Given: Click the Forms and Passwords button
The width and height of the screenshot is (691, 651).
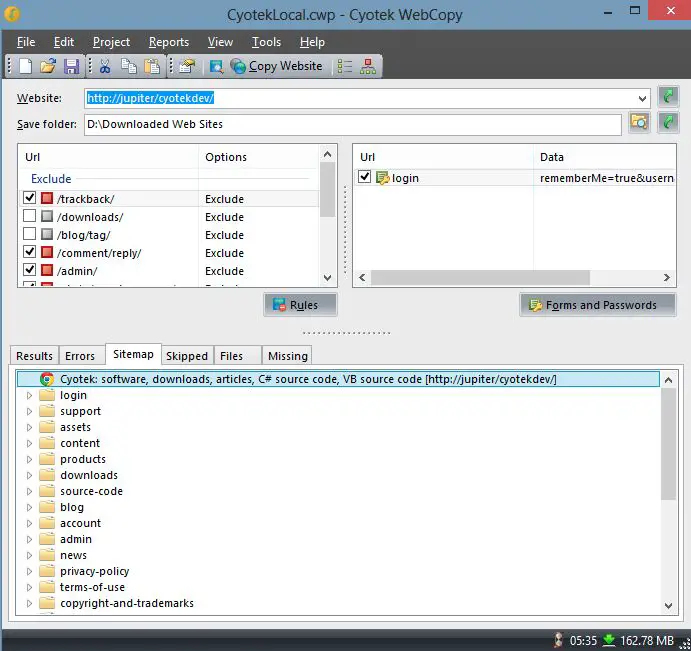Looking at the screenshot, I should pos(598,305).
